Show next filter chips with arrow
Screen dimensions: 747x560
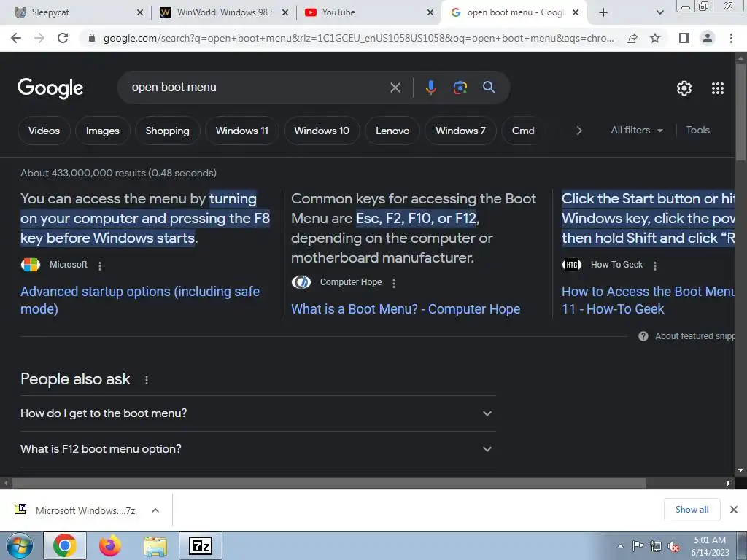pos(578,131)
